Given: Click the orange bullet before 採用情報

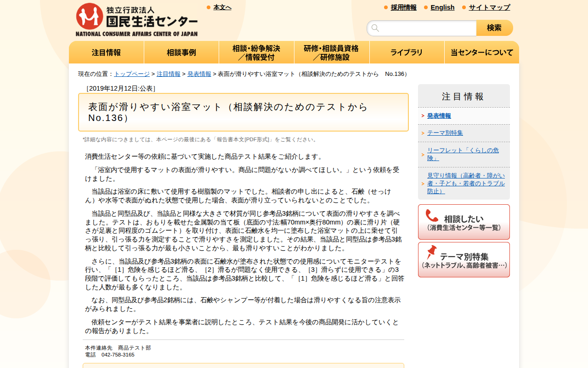Looking at the screenshot, I should (386, 7).
